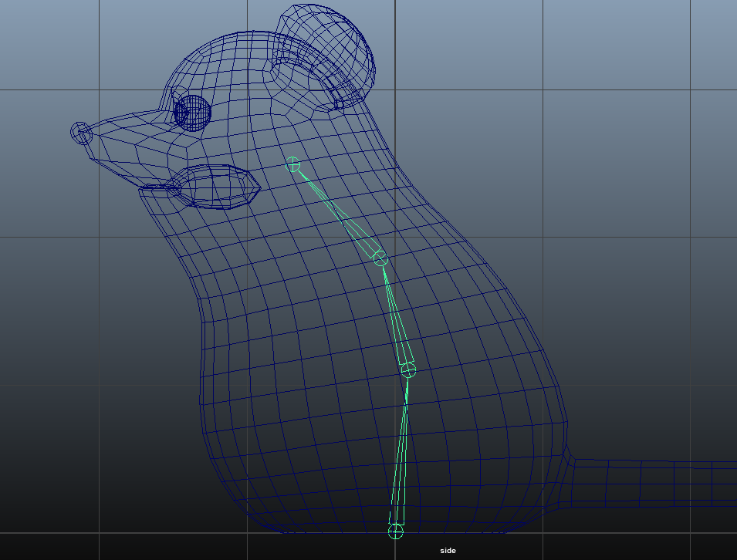Viewport: 737px width, 560px height.
Task: Select the mouse's nose tip sphere
Action: click(x=81, y=133)
